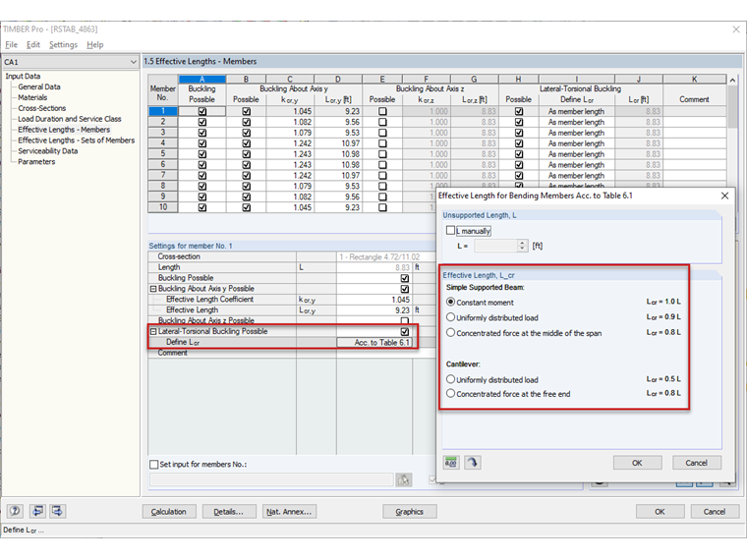Click OK in main TIMBER Pro window
Screen dimensions: 747x560
point(660,512)
